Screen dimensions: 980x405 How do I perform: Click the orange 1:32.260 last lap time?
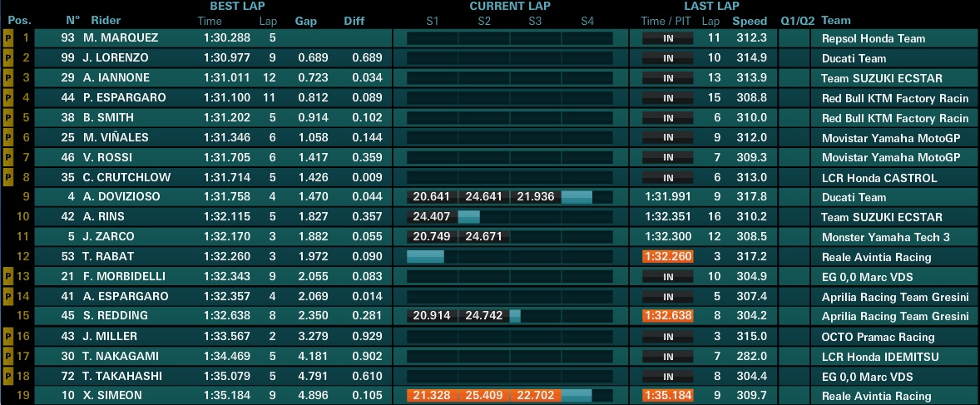[x=668, y=257]
